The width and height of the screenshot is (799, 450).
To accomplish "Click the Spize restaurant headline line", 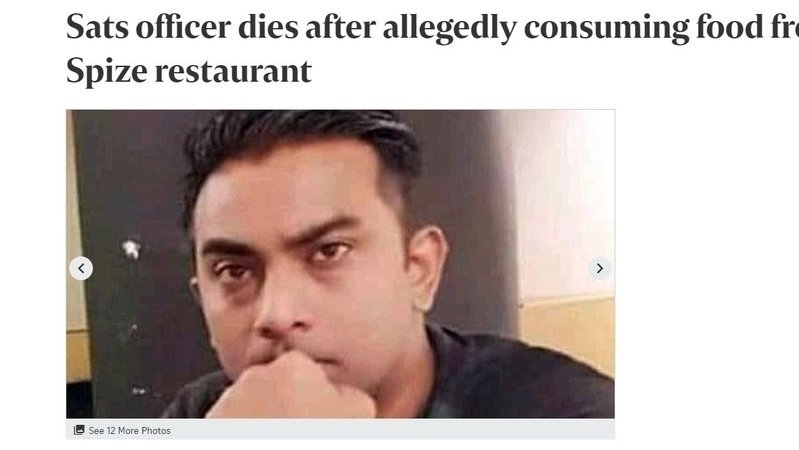I will [189, 70].
